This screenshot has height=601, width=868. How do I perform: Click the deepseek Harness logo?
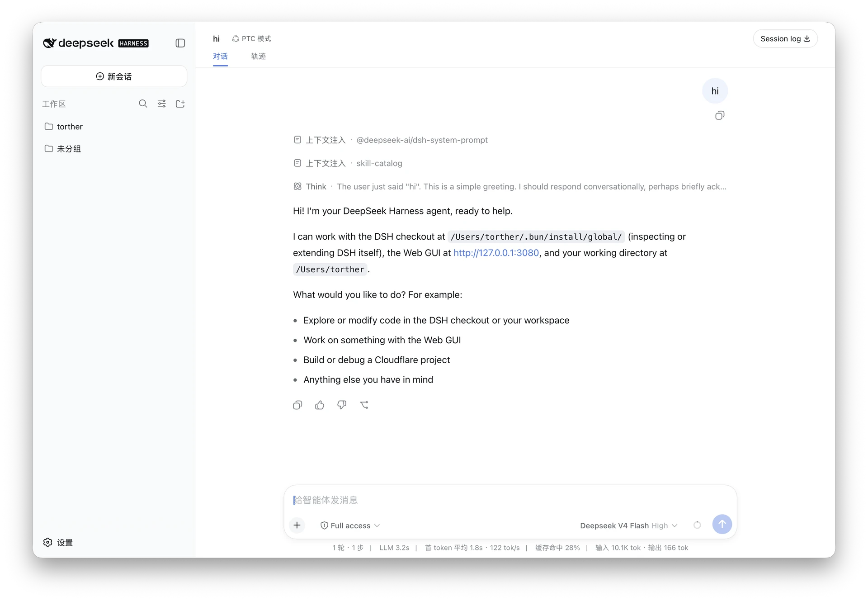pos(96,43)
